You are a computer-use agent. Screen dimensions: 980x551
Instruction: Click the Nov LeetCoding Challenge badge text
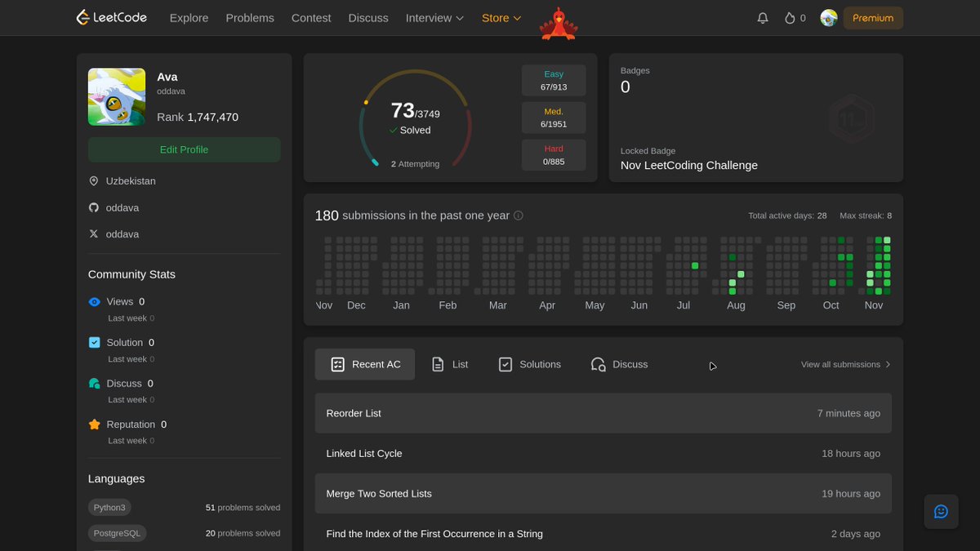pyautogui.click(x=689, y=166)
